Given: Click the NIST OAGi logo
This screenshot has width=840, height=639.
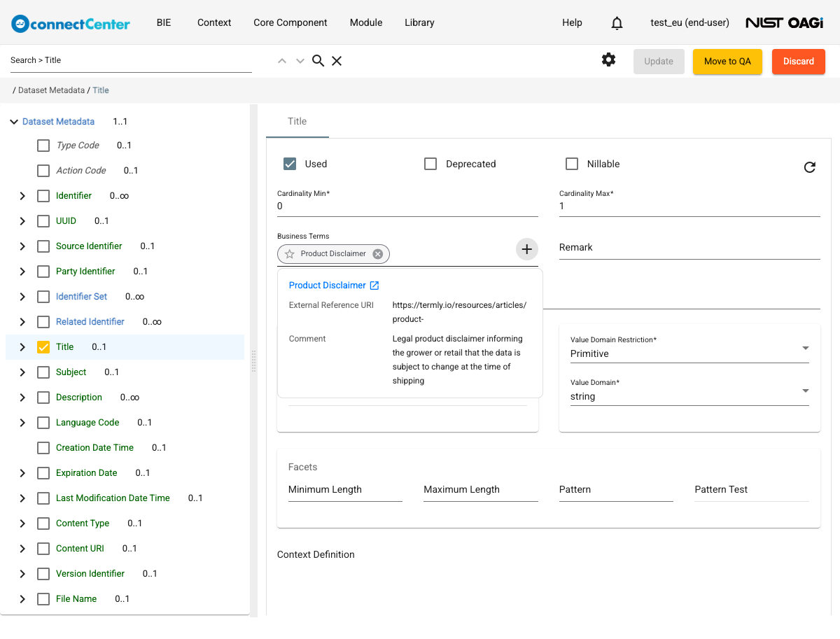Looking at the screenshot, I should [784, 23].
